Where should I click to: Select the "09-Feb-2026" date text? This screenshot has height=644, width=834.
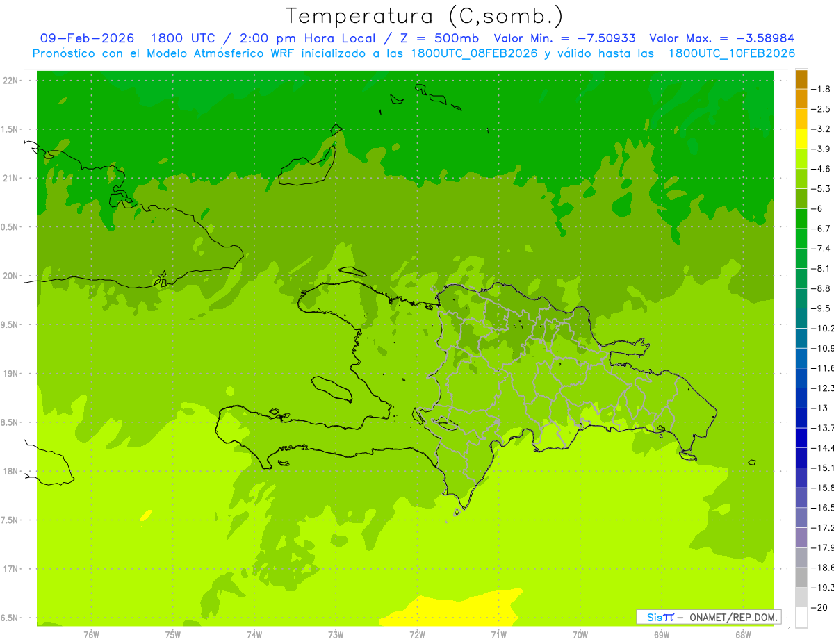pyautogui.click(x=87, y=38)
